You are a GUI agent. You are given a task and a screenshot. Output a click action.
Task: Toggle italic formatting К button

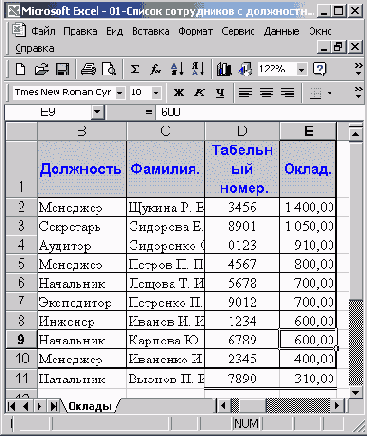(x=199, y=92)
